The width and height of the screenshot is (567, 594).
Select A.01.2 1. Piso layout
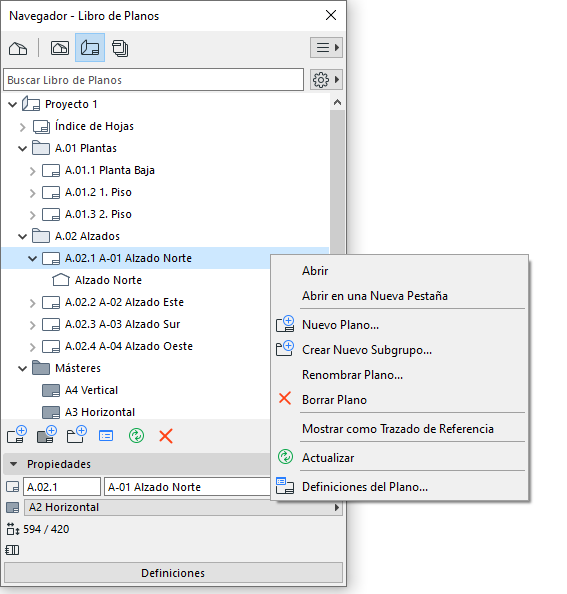[98, 192]
